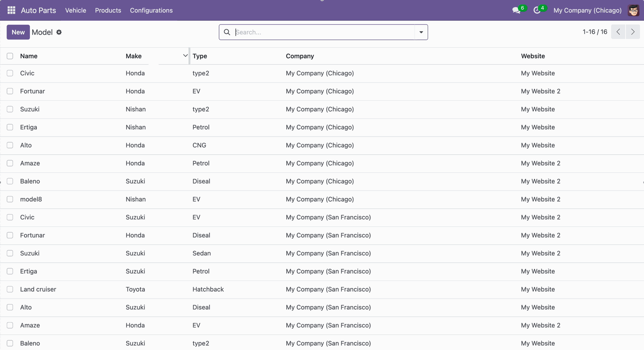The width and height of the screenshot is (644, 350).
Task: Check the Land cruiser row checkbox
Action: [x=10, y=289]
